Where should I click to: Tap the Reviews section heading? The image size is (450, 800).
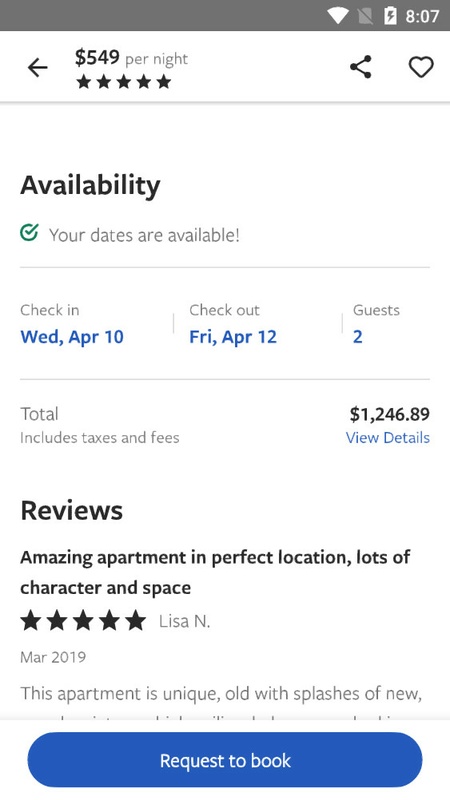(x=71, y=510)
